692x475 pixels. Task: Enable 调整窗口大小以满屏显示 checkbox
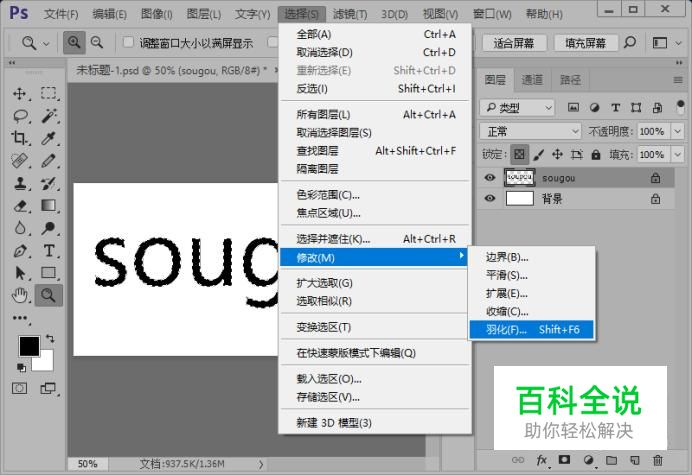pos(128,42)
